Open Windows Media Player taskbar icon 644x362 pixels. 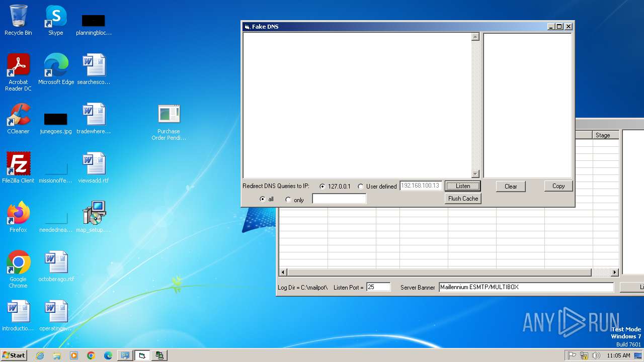(74, 355)
